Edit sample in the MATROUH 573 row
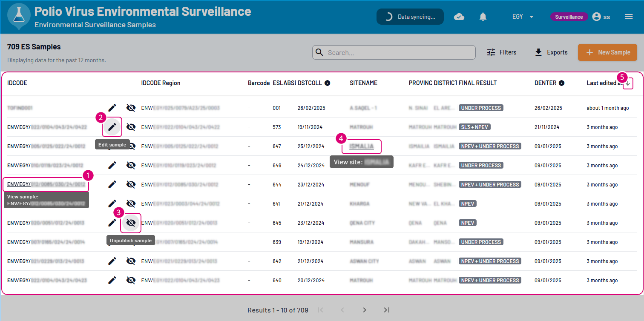 [x=112, y=127]
